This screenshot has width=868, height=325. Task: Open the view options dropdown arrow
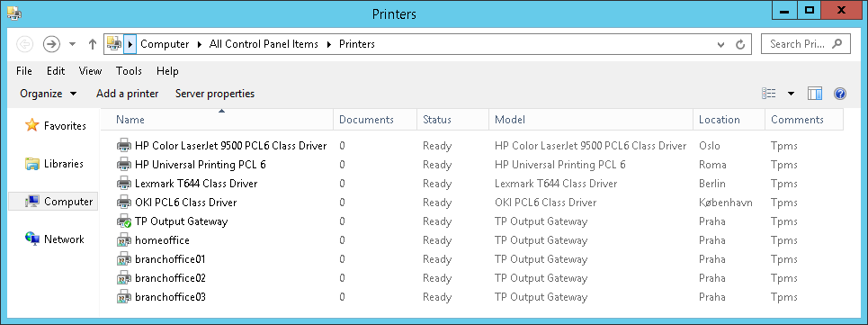coord(791,94)
